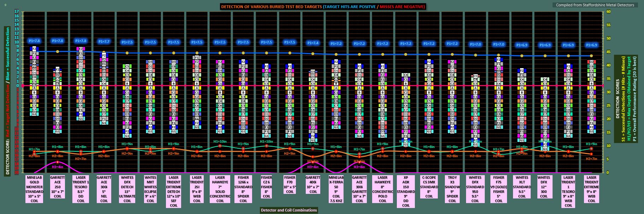Select the H3=4in label under Garrett 400i
This screenshot has width=644, height=214.
coord(313,167)
